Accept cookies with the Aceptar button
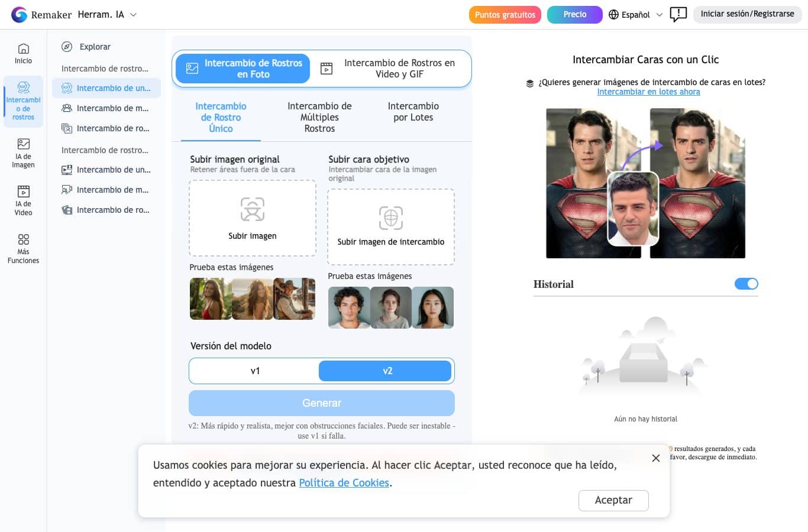 coord(613,500)
